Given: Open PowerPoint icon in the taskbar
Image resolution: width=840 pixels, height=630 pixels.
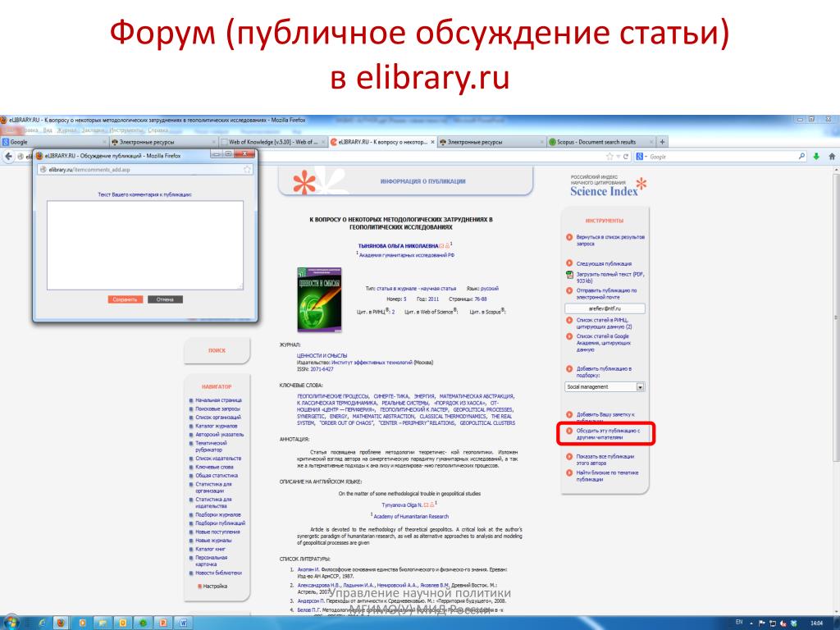Looking at the screenshot, I should click(163, 623).
